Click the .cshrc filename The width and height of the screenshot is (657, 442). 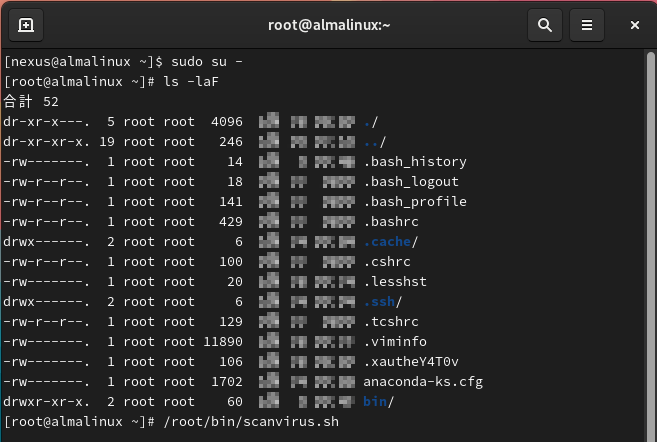click(391, 262)
